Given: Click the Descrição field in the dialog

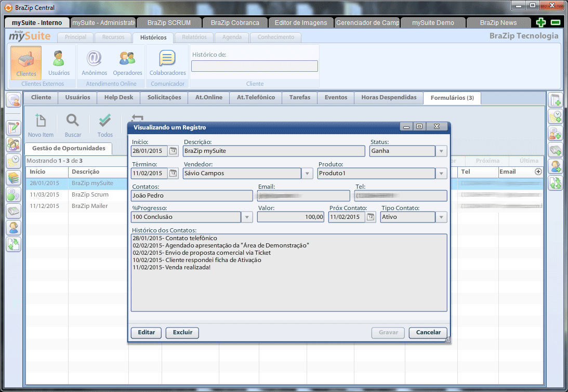Looking at the screenshot, I should pos(274,151).
